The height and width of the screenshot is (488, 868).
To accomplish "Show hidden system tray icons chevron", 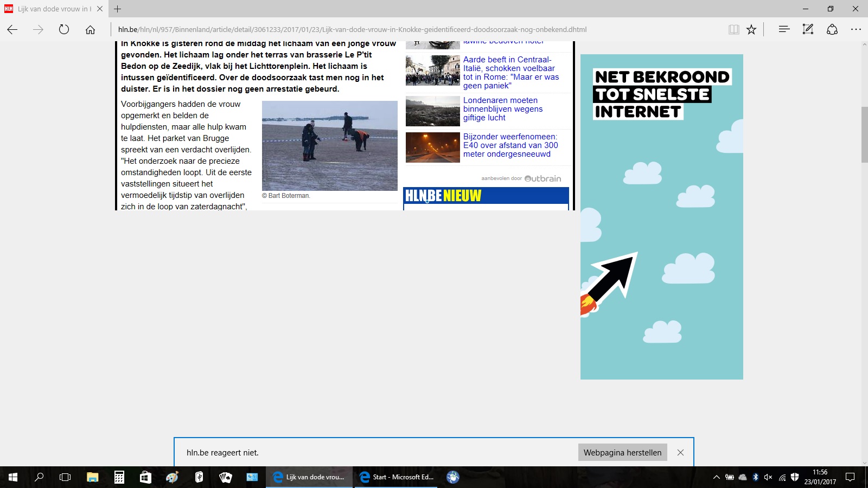I will (716, 477).
